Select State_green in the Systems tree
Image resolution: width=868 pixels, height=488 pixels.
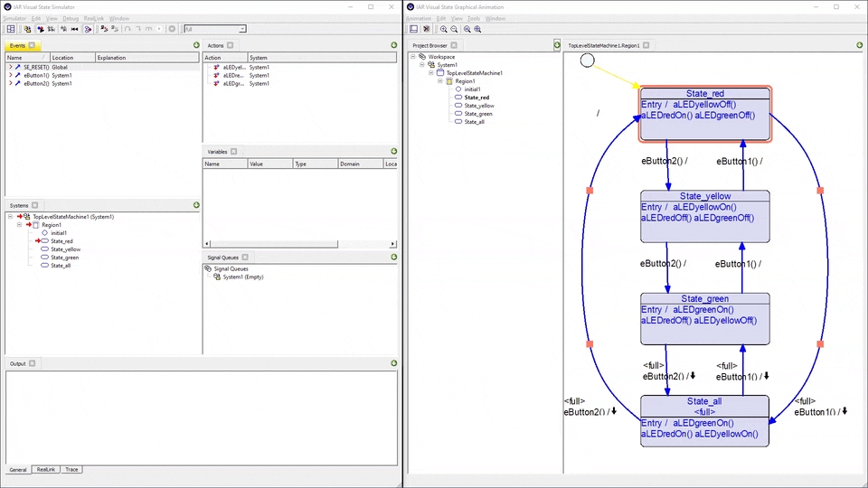(x=64, y=258)
